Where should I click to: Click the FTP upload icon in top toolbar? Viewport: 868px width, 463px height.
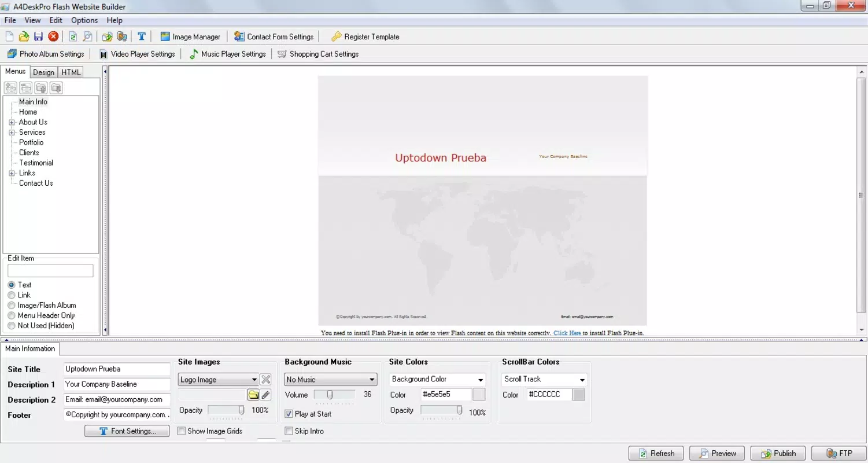pos(121,36)
